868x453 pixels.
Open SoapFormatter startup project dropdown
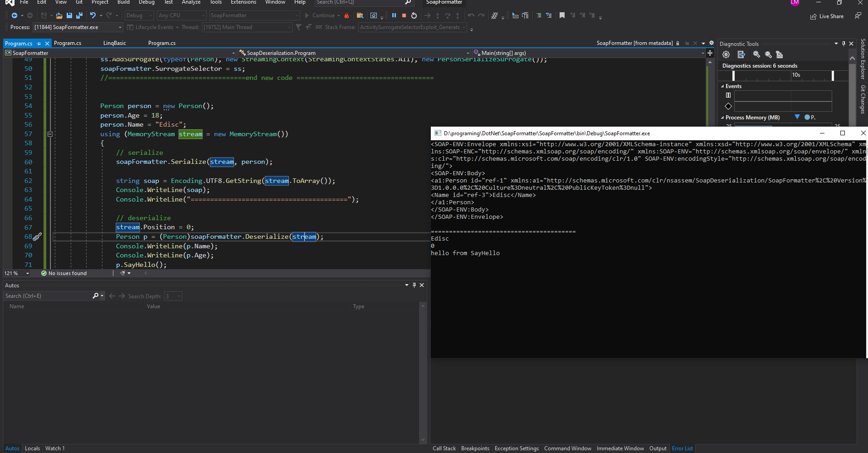click(x=254, y=15)
